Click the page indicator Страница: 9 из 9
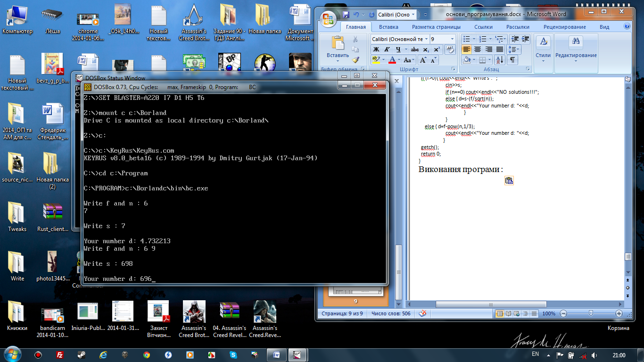This screenshot has height=362, width=644. point(343,313)
